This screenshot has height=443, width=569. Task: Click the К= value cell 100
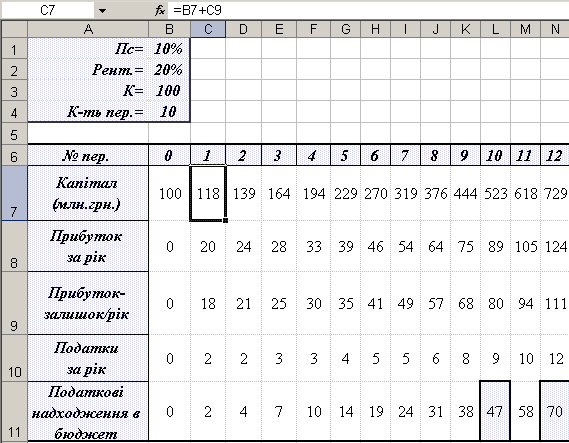[x=169, y=90]
